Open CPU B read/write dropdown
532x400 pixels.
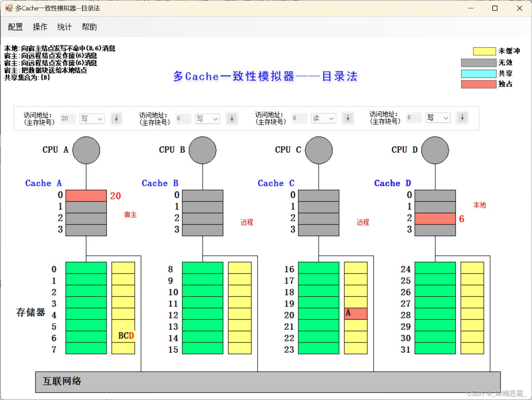[x=208, y=119]
